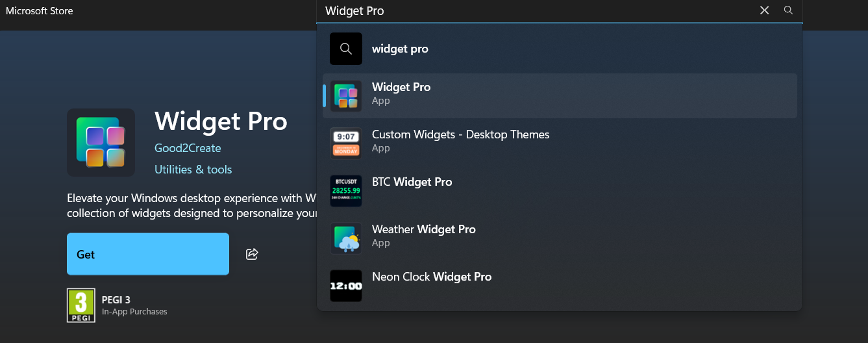
Task: Choose Weather Widget Pro from suggestions
Action: pyautogui.click(x=423, y=230)
